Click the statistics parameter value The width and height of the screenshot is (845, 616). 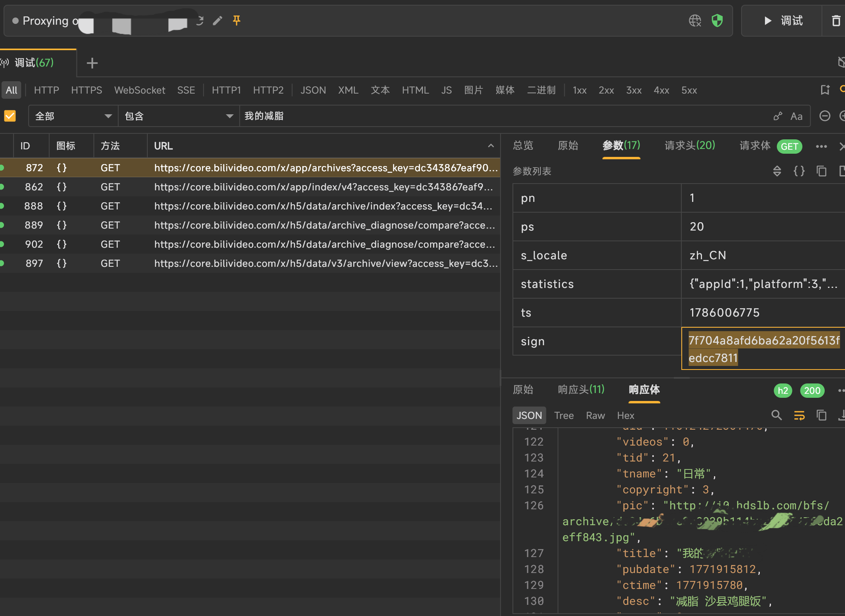(x=763, y=284)
